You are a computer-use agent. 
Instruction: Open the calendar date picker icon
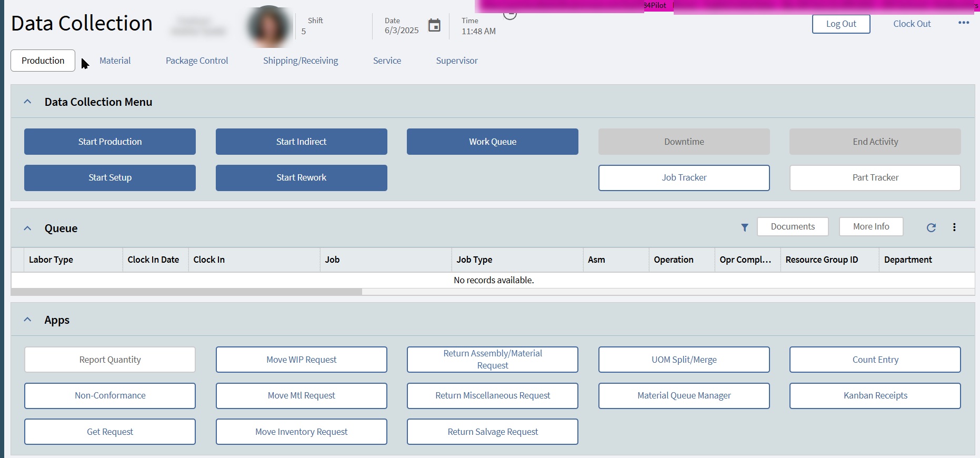click(434, 25)
